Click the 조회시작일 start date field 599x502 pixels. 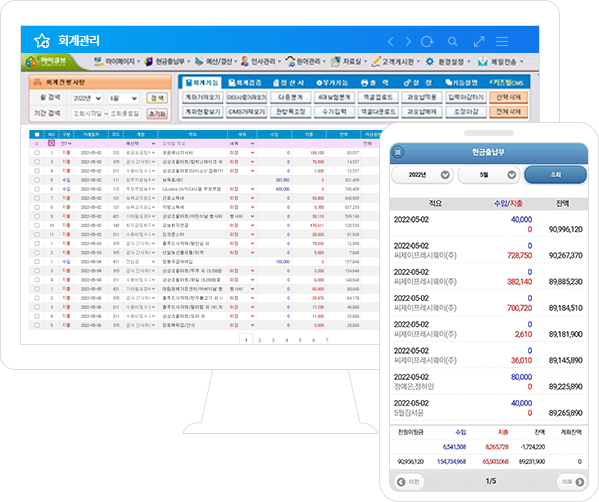pos(88,113)
